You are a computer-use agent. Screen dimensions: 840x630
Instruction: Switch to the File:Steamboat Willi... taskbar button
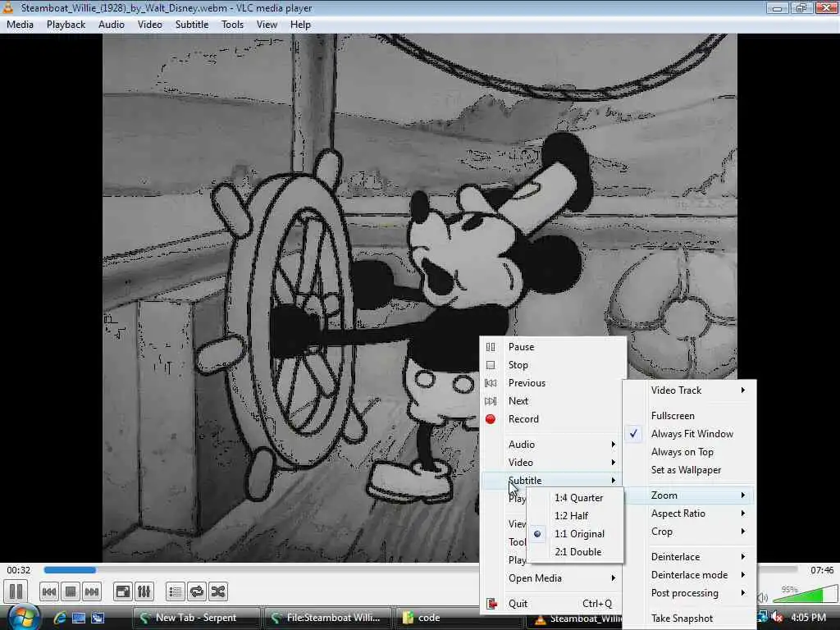327,618
